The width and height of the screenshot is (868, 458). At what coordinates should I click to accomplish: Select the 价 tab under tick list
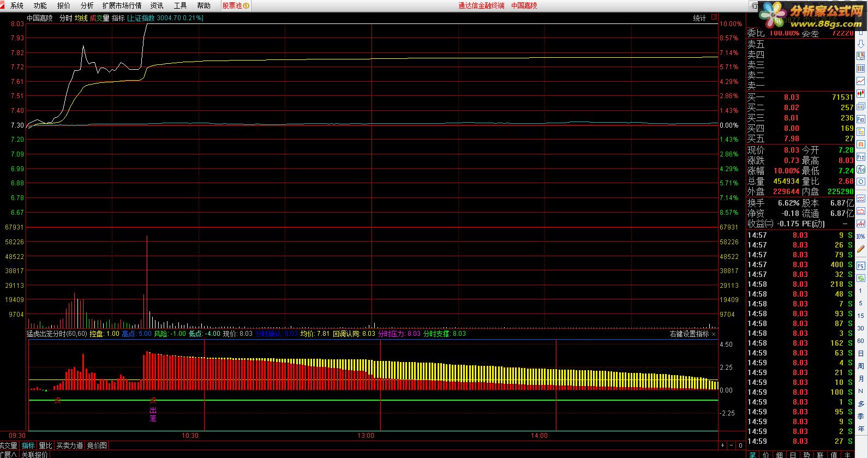(767, 454)
